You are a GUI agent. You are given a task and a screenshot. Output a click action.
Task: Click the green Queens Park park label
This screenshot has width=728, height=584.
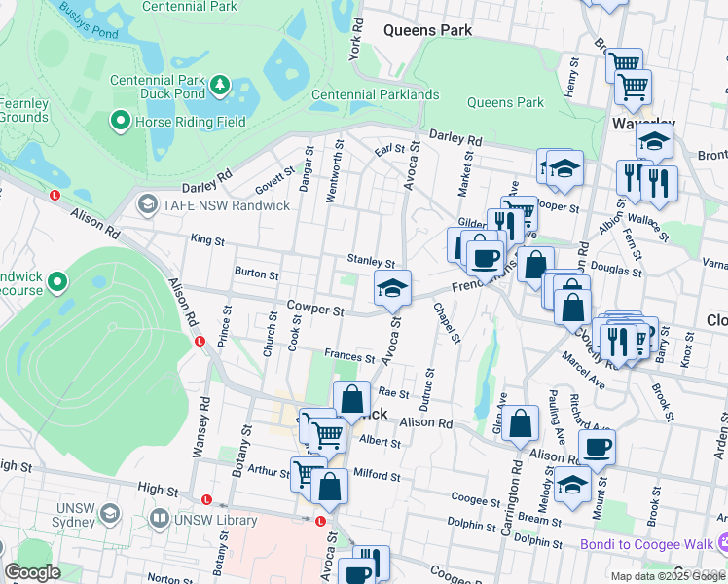(505, 102)
